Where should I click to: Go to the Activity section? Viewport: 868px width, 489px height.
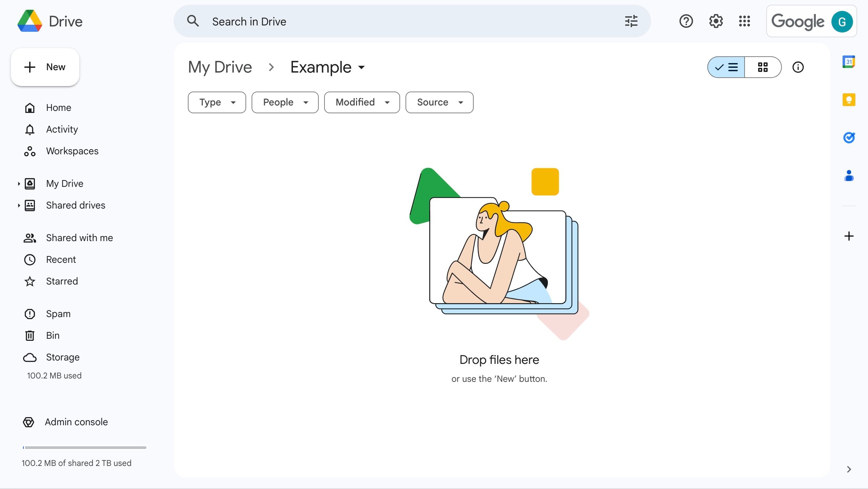(62, 129)
